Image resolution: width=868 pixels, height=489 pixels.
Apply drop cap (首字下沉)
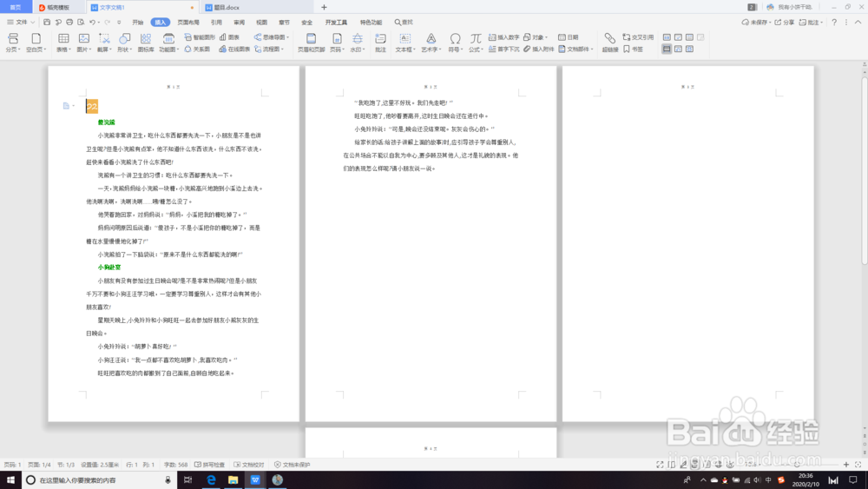pos(503,50)
